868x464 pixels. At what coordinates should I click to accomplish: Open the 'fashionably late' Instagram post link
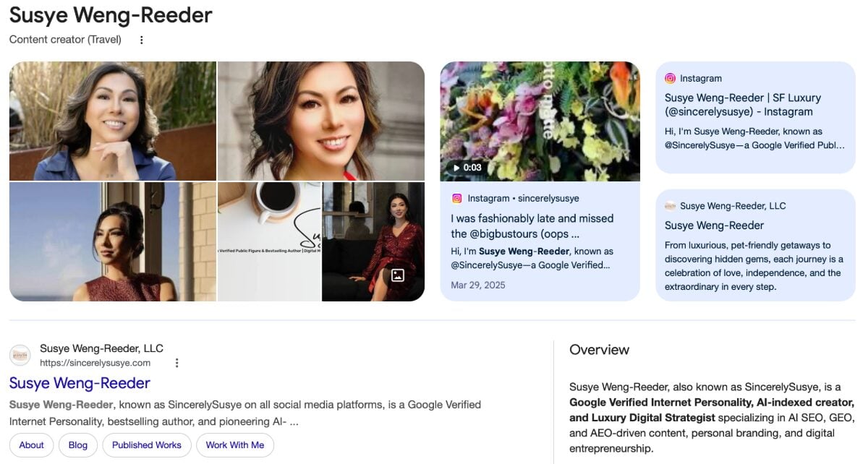click(532, 225)
